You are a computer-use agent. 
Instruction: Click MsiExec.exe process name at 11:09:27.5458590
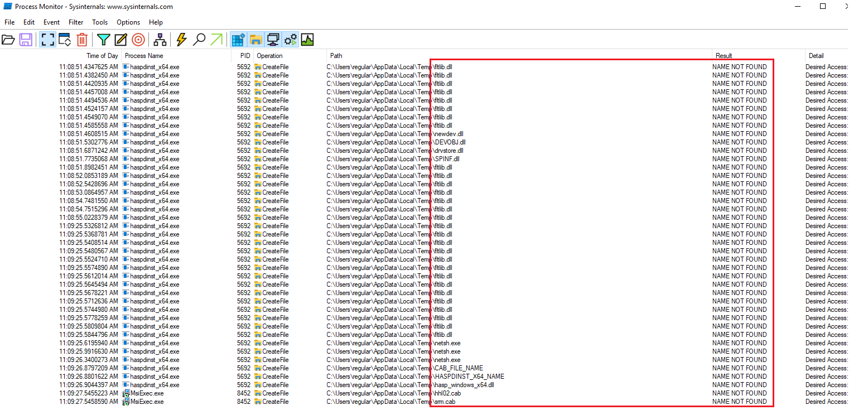(147, 402)
